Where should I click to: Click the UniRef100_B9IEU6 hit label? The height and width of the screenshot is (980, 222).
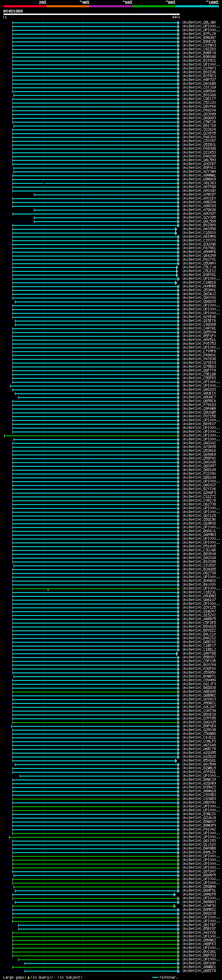(x=199, y=72)
